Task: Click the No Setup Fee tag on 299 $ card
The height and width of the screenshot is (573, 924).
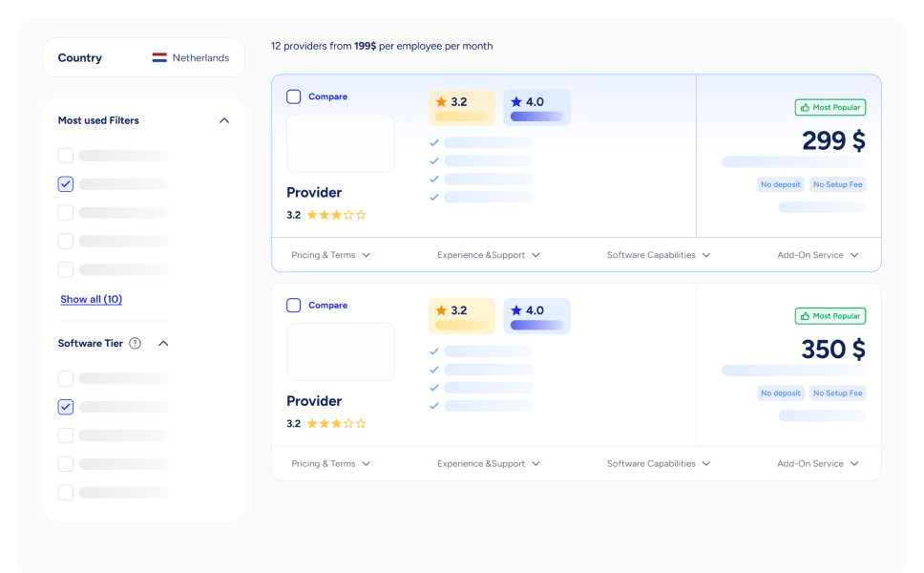Action: coord(837,184)
